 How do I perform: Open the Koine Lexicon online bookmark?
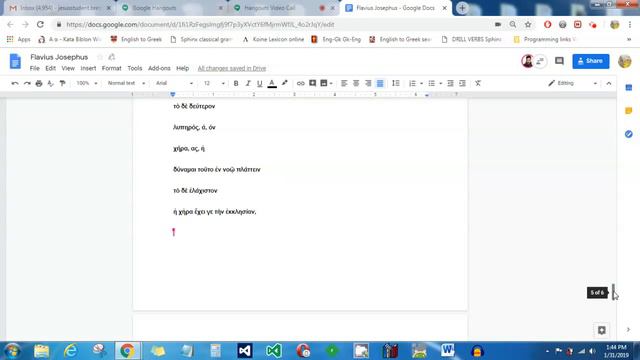tap(273, 39)
